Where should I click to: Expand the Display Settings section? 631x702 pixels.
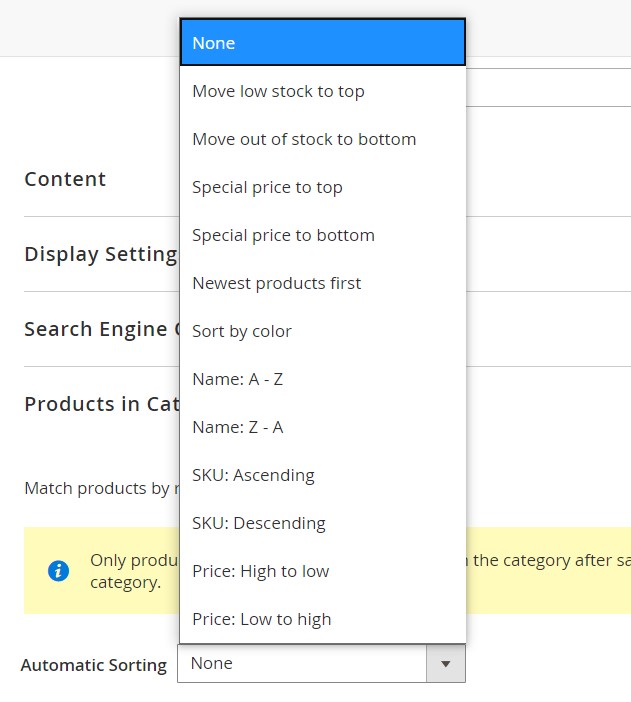tap(100, 254)
